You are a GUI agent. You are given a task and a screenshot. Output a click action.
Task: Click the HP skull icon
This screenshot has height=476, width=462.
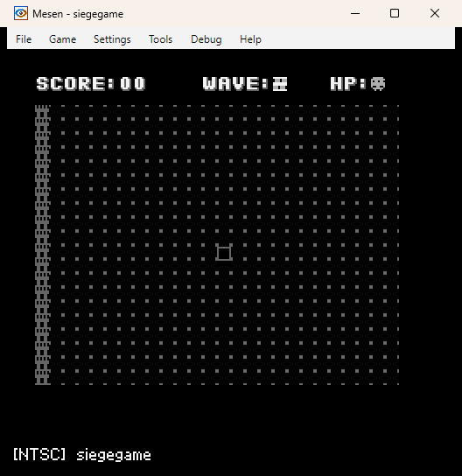point(378,84)
